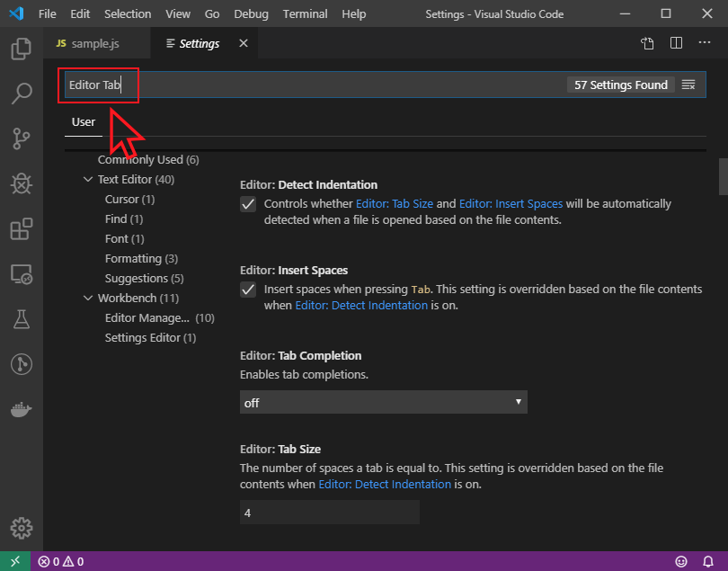Open the Debug view with bug icon
The image size is (728, 571).
coord(21,184)
